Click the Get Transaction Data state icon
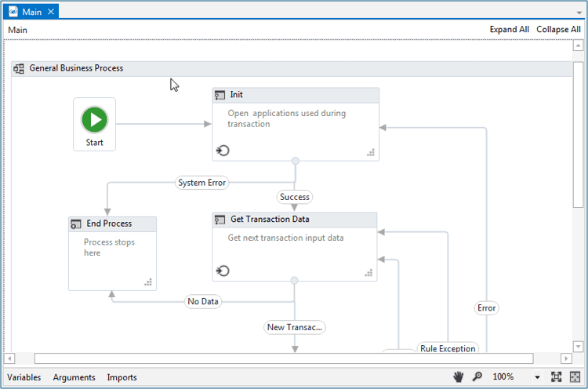 tap(220, 220)
